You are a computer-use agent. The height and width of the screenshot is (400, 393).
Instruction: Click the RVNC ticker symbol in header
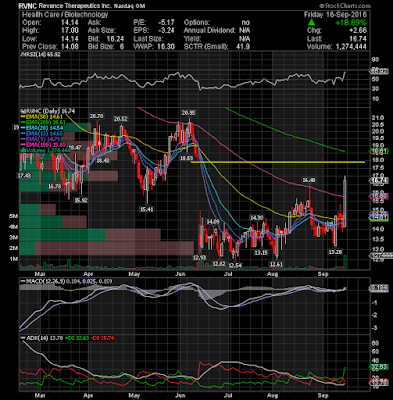pyautogui.click(x=28, y=6)
